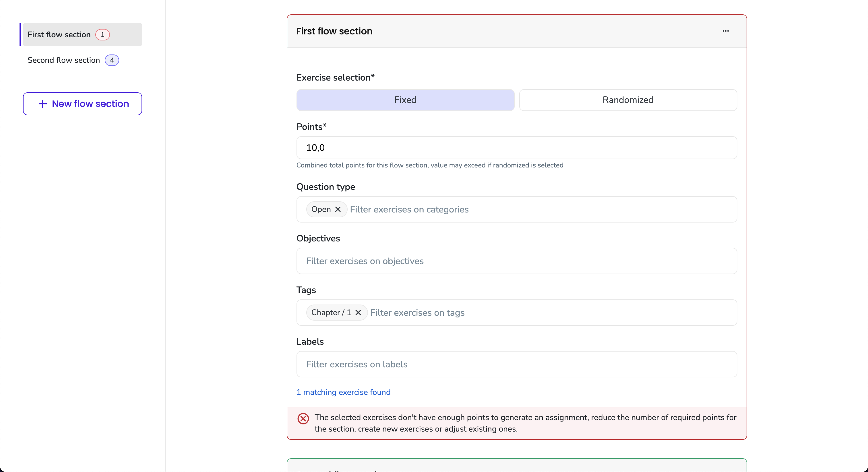Click the Chapter / 1 tag label
Image resolution: width=868 pixels, height=472 pixels.
(x=331, y=313)
